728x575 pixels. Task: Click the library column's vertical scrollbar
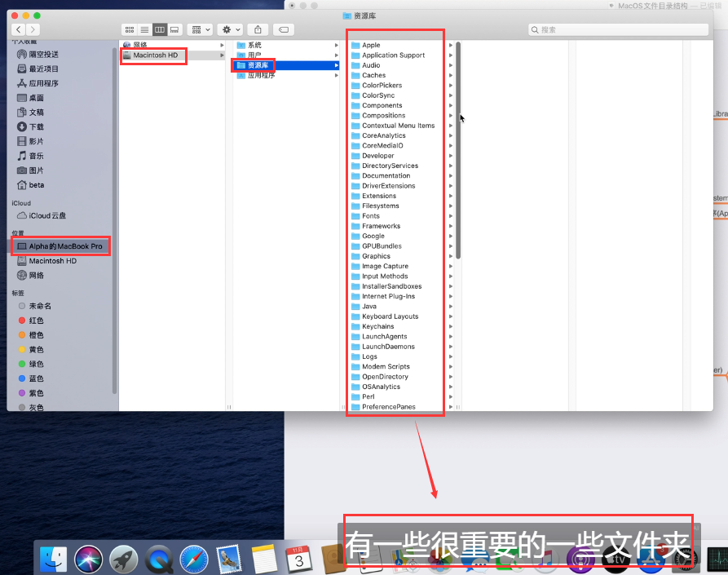[x=458, y=150]
